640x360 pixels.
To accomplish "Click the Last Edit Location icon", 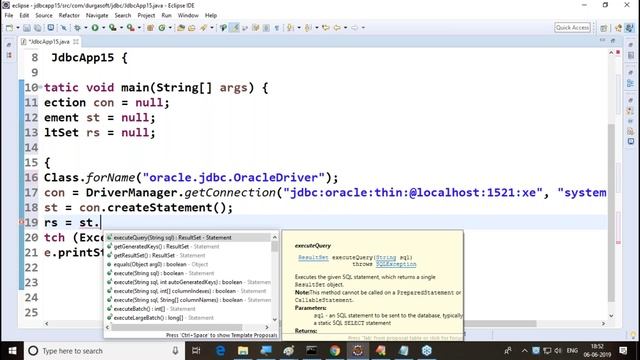I will point(325,28).
